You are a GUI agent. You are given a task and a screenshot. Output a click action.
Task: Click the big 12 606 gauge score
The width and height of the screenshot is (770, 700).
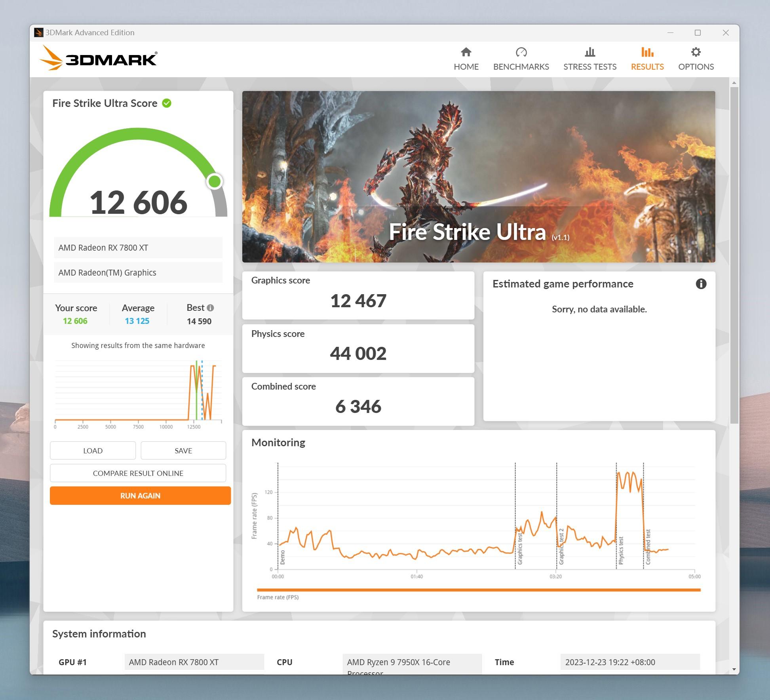[x=138, y=203]
